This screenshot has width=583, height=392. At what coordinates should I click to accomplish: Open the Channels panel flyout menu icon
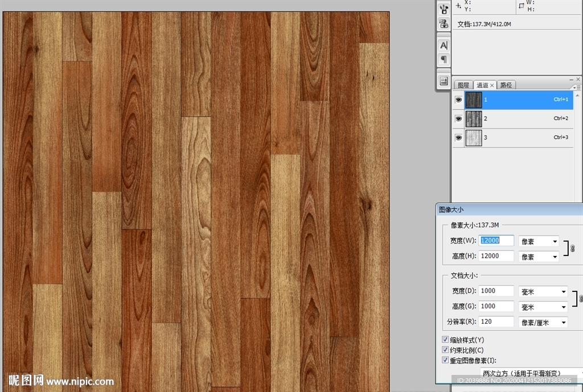click(x=576, y=87)
